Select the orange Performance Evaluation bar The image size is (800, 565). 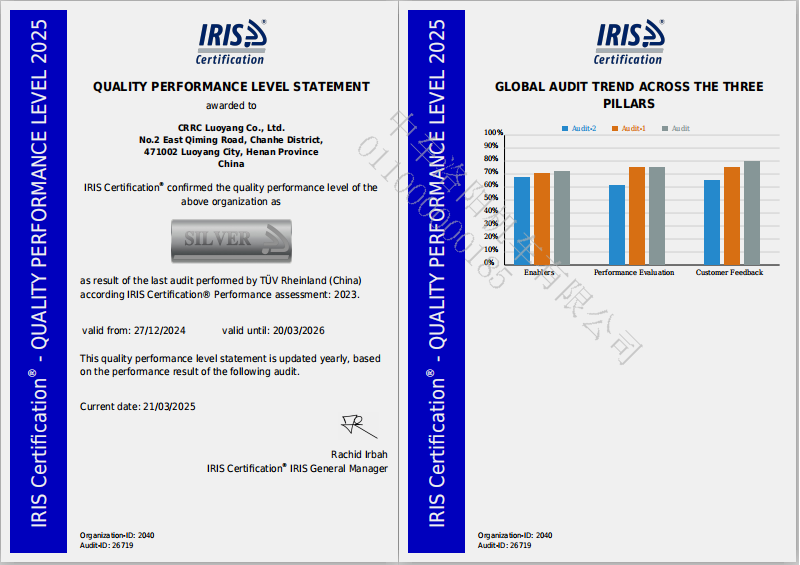click(637, 214)
